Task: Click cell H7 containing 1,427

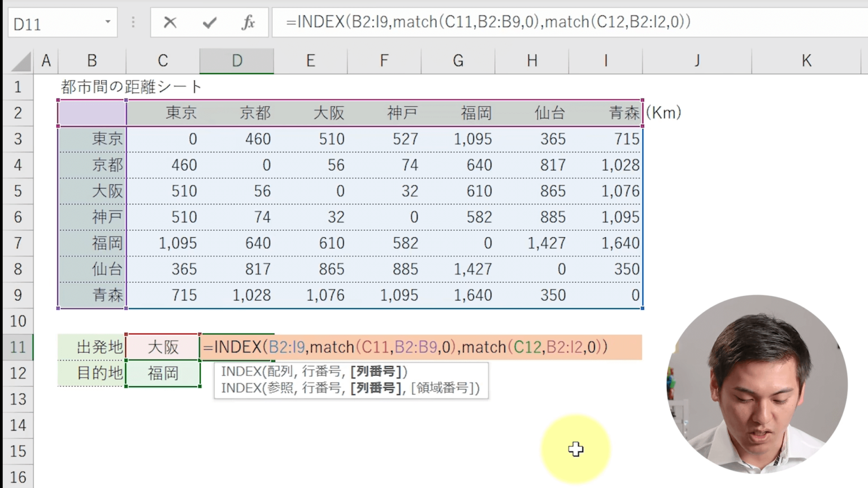Action: [532, 243]
